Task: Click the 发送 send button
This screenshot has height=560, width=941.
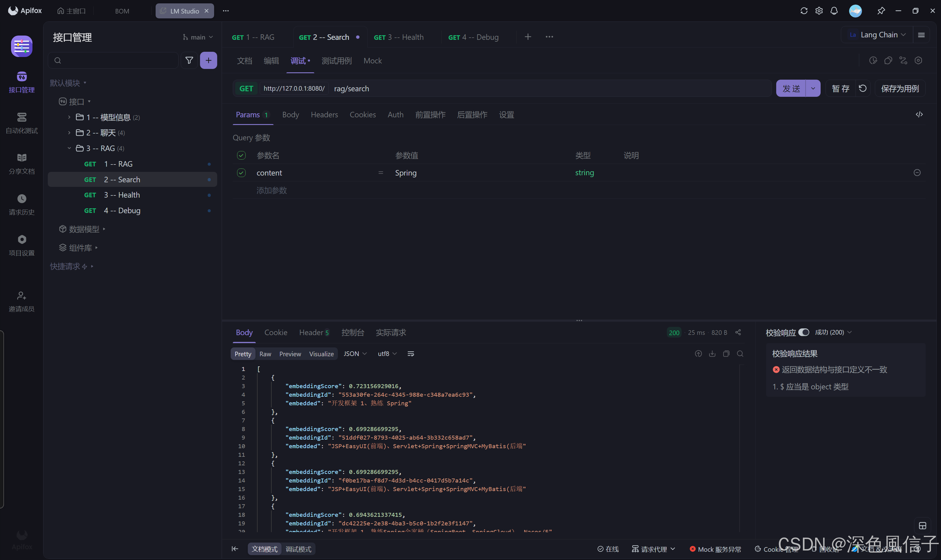Action: [x=791, y=88]
